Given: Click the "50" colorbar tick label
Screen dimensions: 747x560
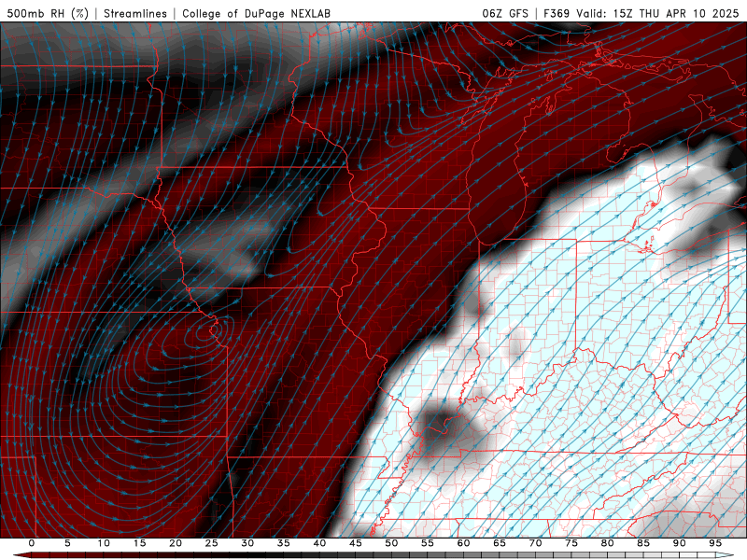Looking at the screenshot, I should point(391,543).
